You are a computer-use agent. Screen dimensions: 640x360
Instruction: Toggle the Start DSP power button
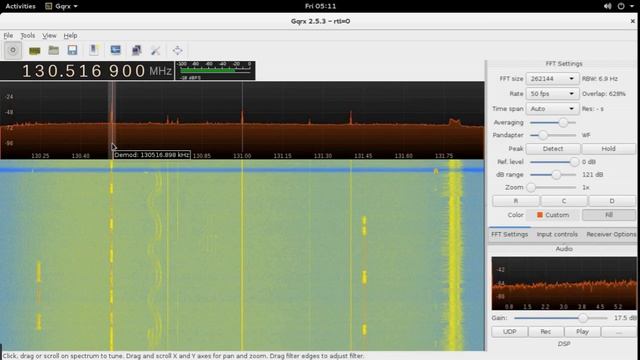[13, 50]
